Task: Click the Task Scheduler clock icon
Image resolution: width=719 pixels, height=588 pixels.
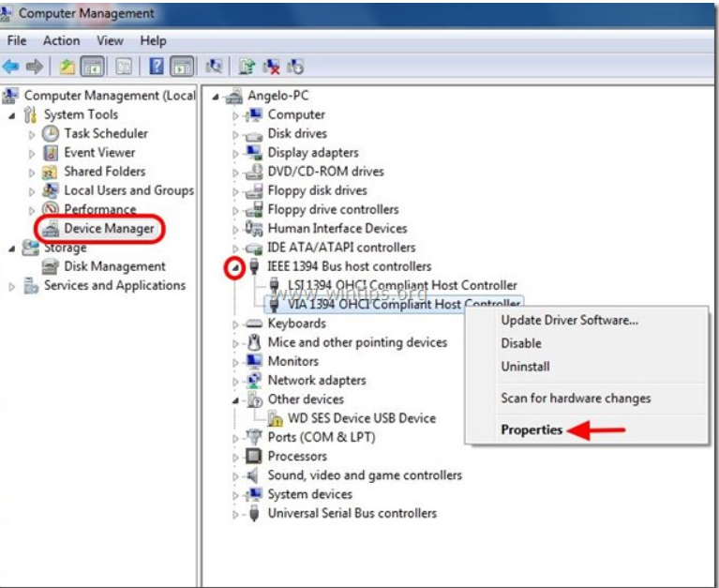Action: pos(51,133)
